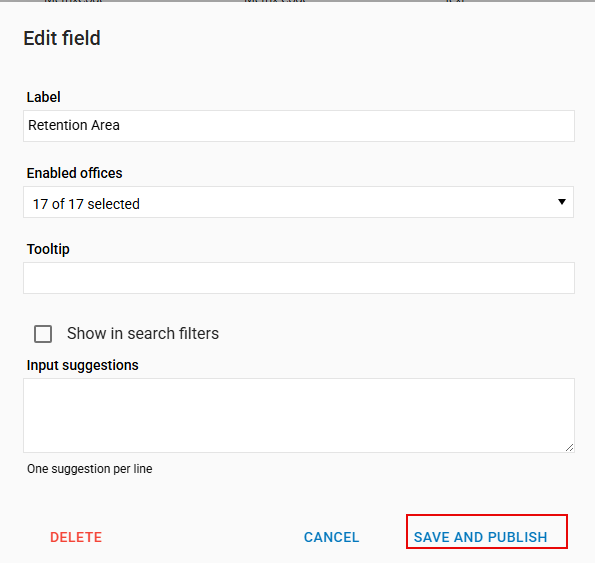Click the 'Edit field' dialog heading
The image size is (595, 563).
pyautogui.click(x=62, y=38)
